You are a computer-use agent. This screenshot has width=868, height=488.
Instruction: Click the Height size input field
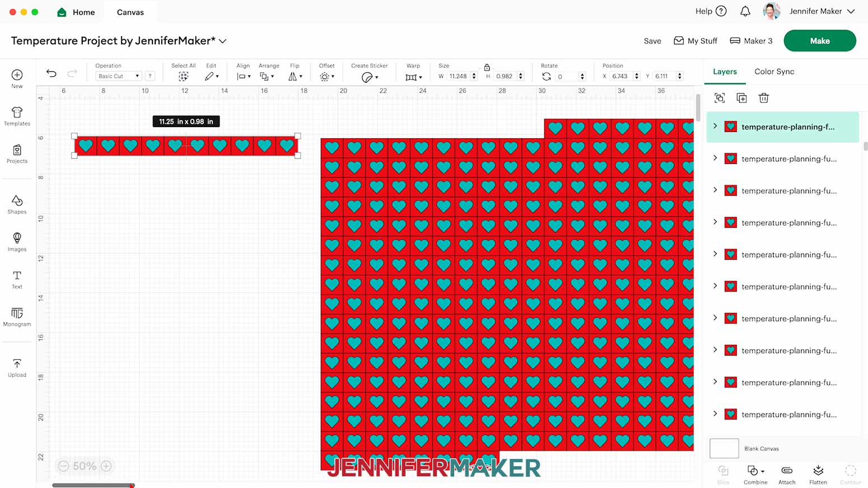coord(505,76)
